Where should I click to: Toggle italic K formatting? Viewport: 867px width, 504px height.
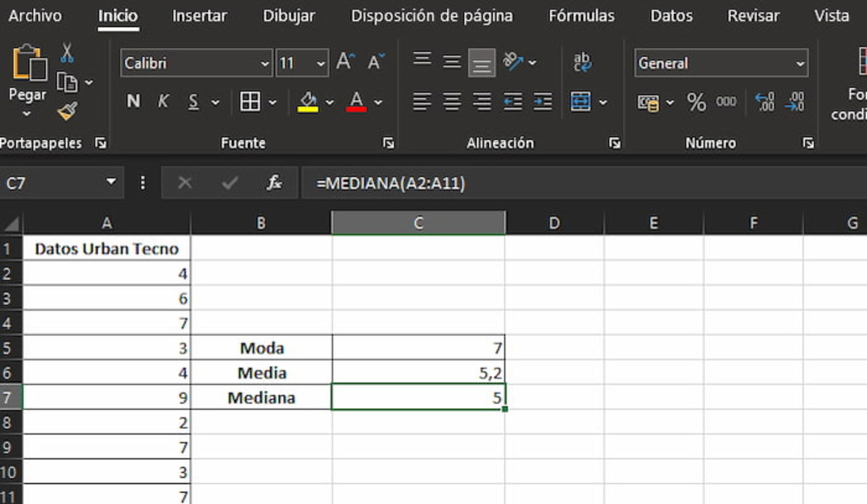(x=163, y=102)
